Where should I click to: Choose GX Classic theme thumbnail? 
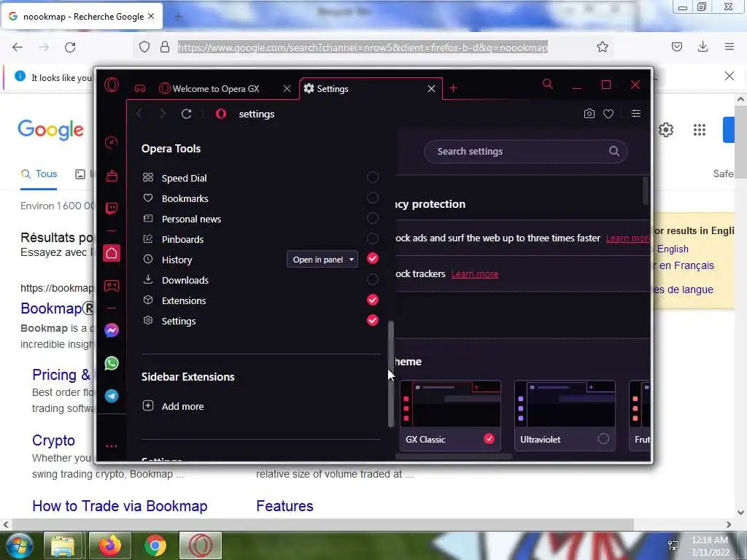click(450, 415)
